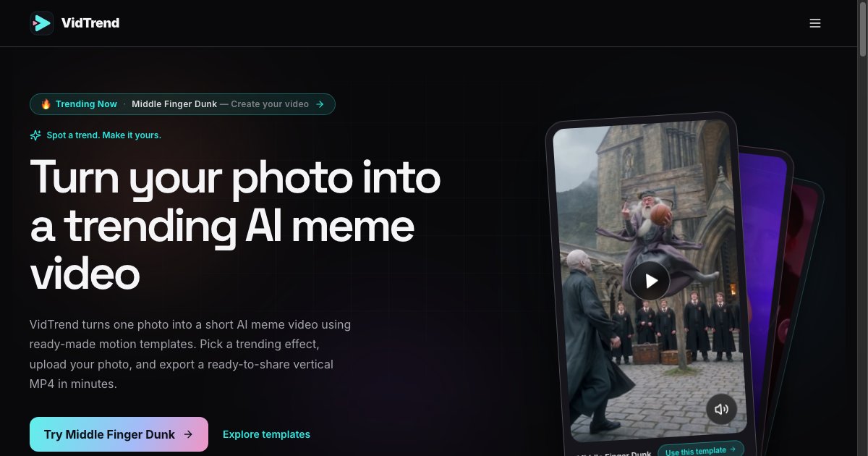This screenshot has height=456, width=868.
Task: Toggle sound on the preview video
Action: pos(721,409)
